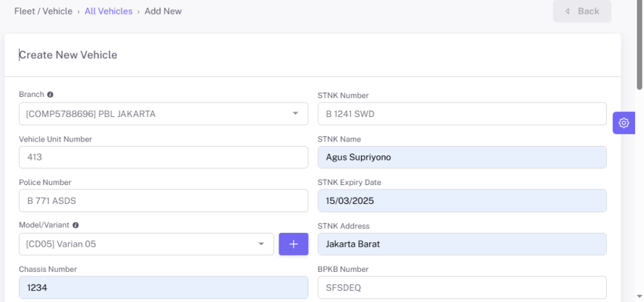
Task: Open the PBL JAKARTA branch combo box
Action: pos(164,114)
